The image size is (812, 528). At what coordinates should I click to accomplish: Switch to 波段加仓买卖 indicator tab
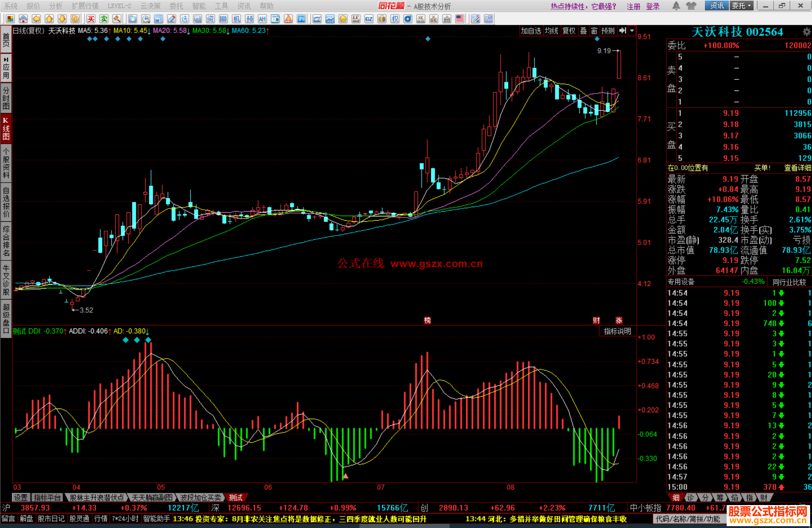200,498
